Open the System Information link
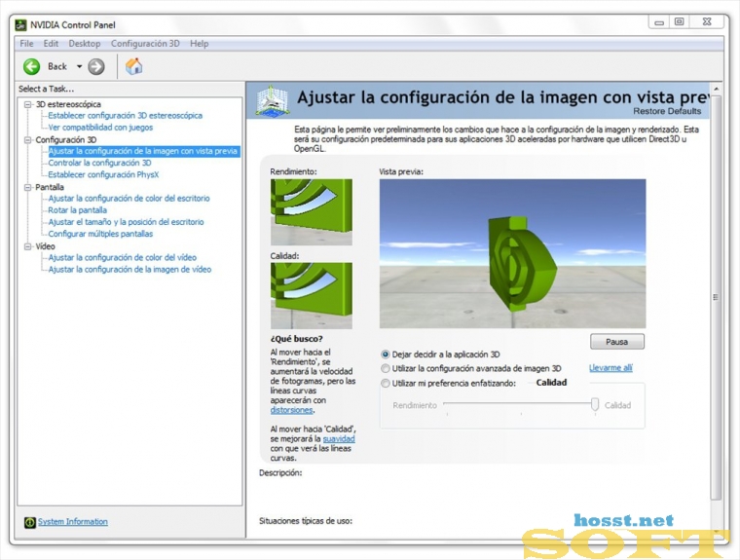 tap(73, 522)
